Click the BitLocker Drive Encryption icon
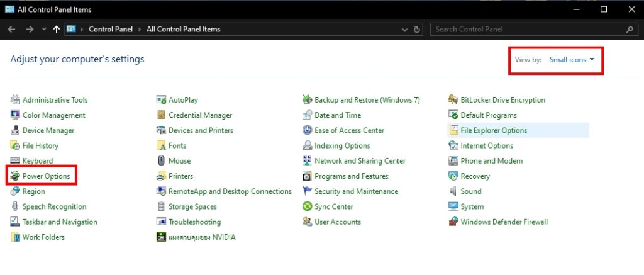644x275 pixels. 453,100
